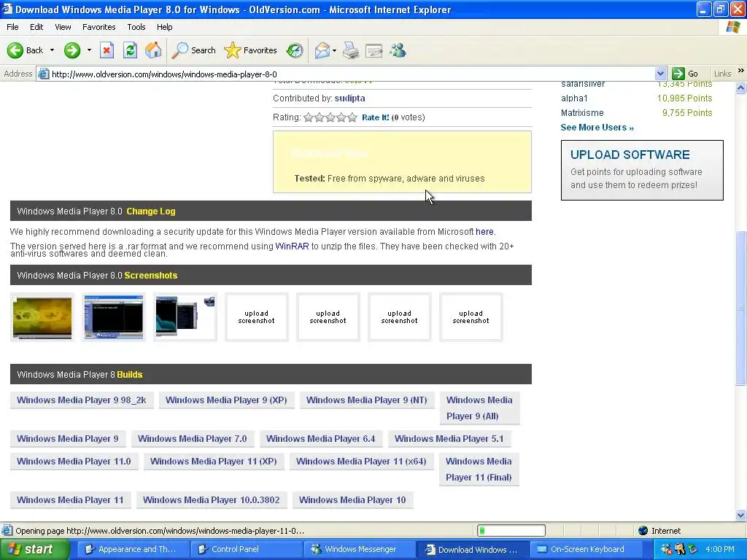
Task: Click the first upload screenshot box
Action: tap(256, 317)
